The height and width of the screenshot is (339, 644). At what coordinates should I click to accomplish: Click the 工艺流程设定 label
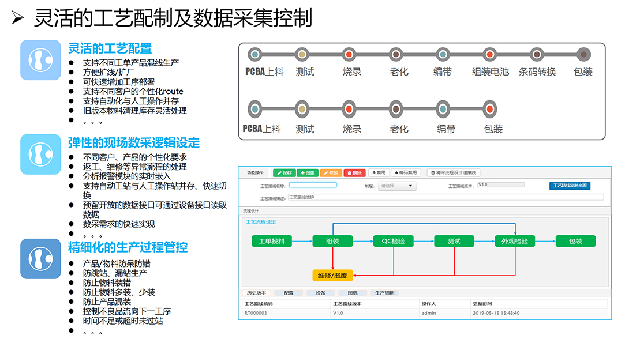(261, 221)
